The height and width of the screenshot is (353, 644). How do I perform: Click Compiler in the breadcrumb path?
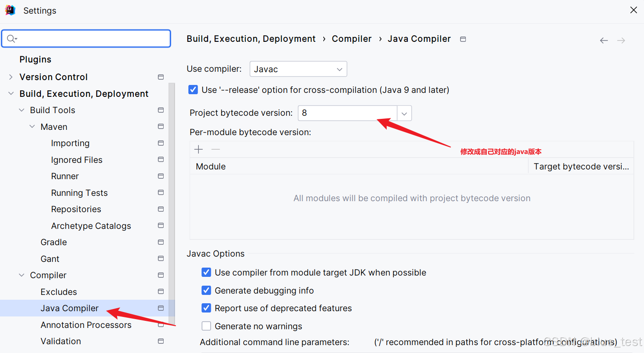point(351,39)
